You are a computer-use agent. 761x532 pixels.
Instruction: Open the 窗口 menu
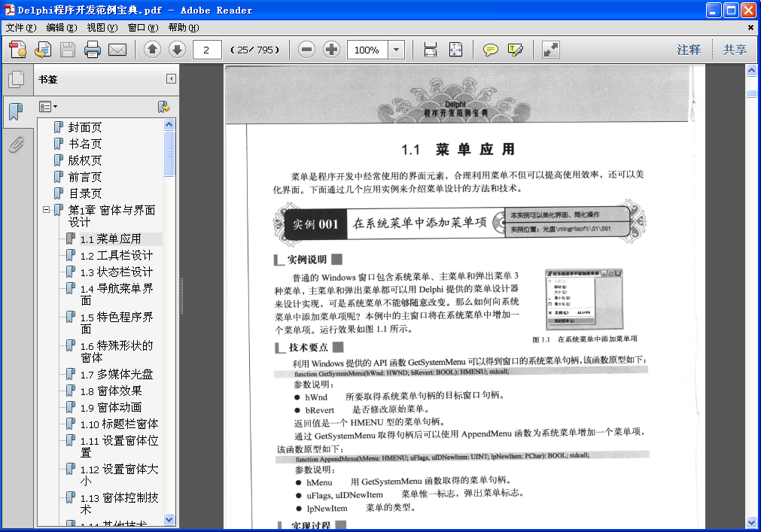point(143,28)
